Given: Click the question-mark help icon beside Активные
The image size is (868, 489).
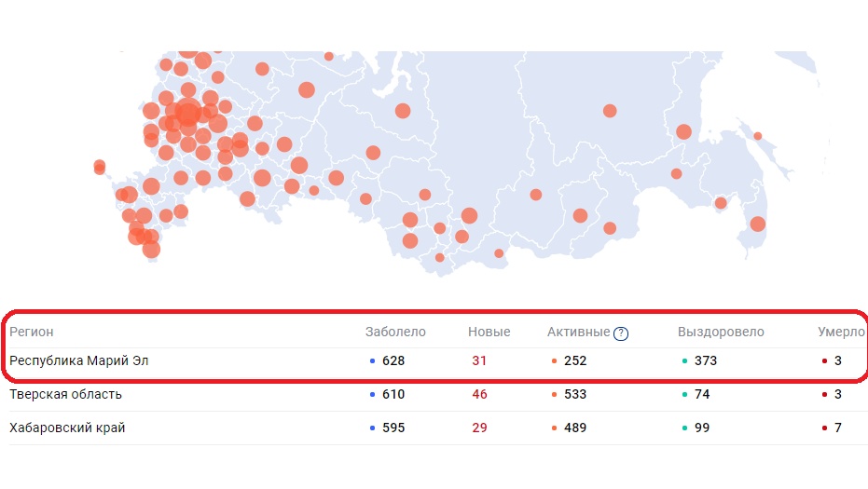Looking at the screenshot, I should click(621, 333).
